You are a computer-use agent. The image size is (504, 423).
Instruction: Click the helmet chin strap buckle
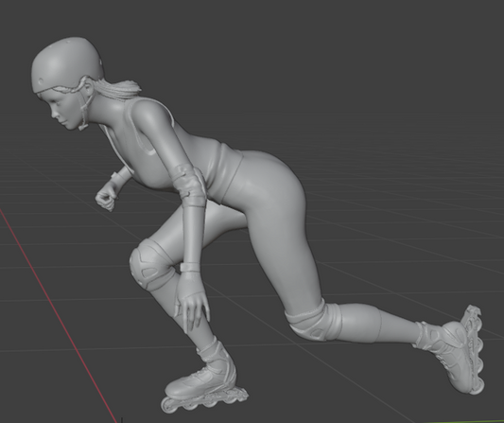[83, 127]
